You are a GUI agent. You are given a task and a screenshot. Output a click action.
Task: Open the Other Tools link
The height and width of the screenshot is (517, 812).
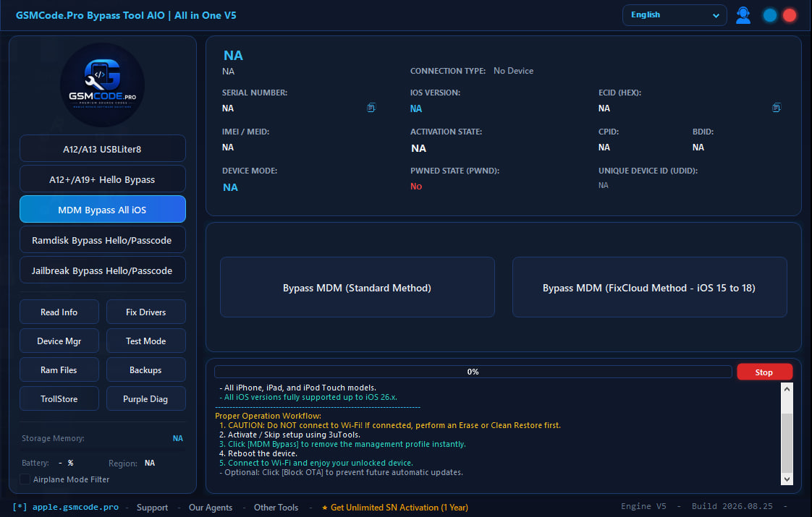click(276, 508)
